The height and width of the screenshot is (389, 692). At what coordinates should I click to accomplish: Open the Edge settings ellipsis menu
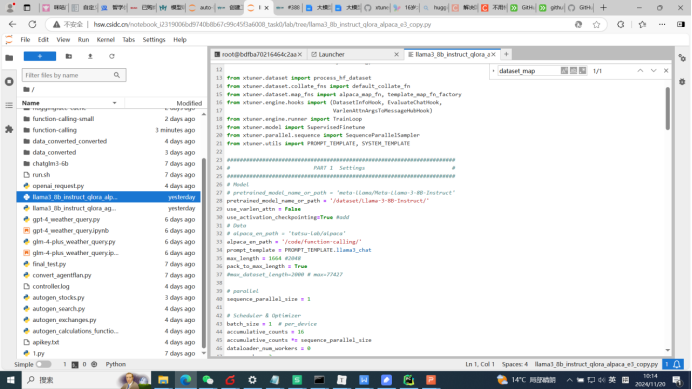click(x=662, y=25)
